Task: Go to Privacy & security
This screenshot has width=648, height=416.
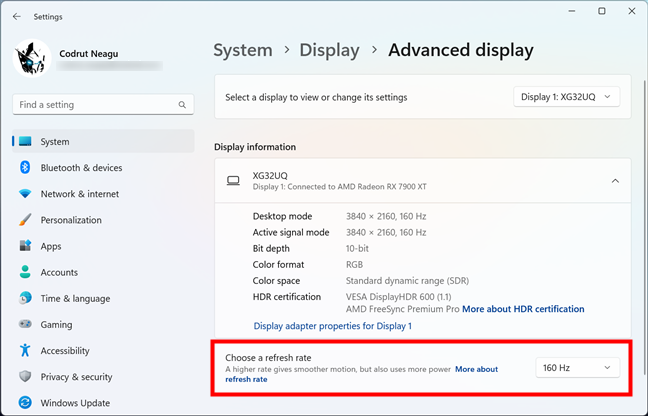Action: 103,376
